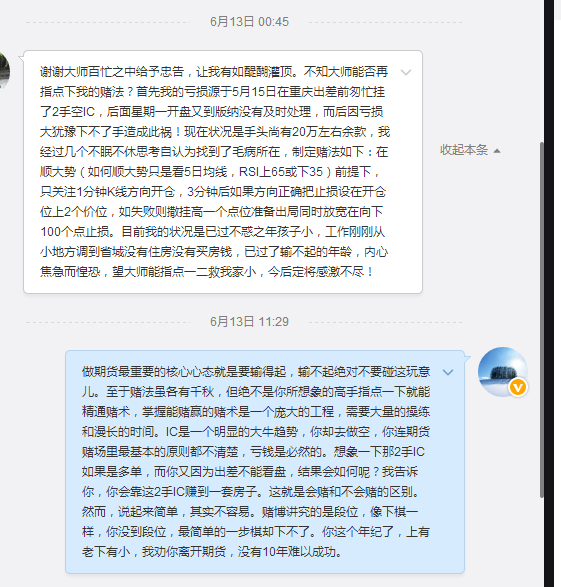Screen dimensions: 561x587
Task: Click the small triangle beside 收起本条
Action: pos(497,151)
